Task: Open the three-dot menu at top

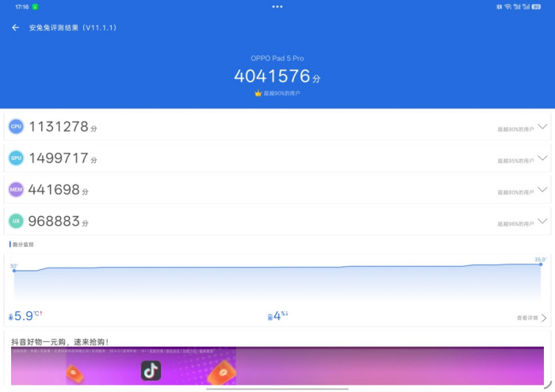Action: click(x=277, y=6)
